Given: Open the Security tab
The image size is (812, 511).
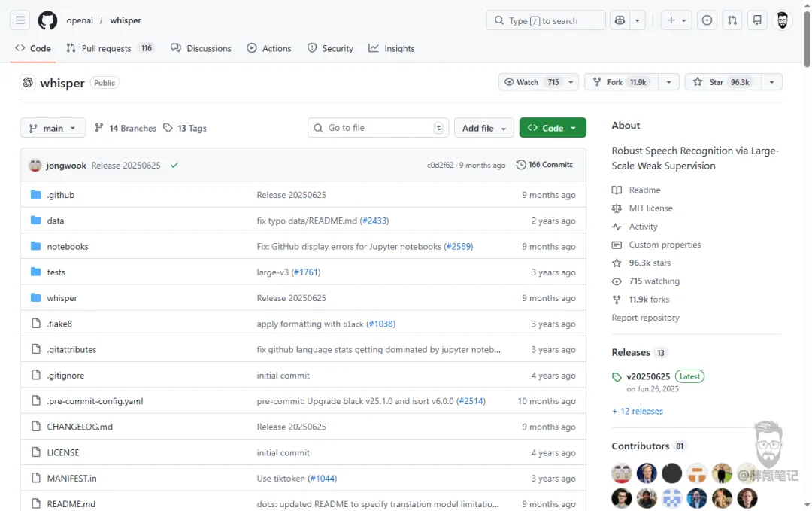Looking at the screenshot, I should (330, 48).
